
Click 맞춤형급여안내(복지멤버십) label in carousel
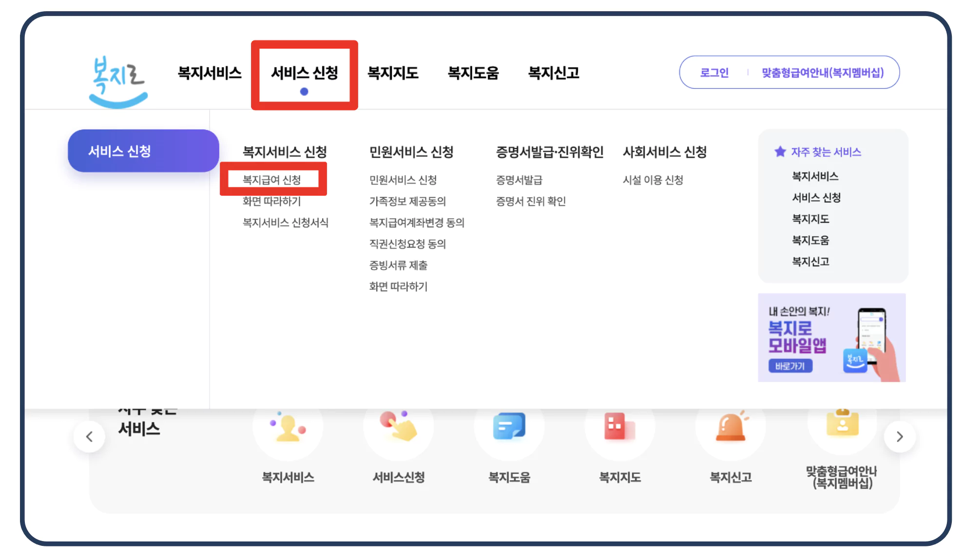click(842, 477)
